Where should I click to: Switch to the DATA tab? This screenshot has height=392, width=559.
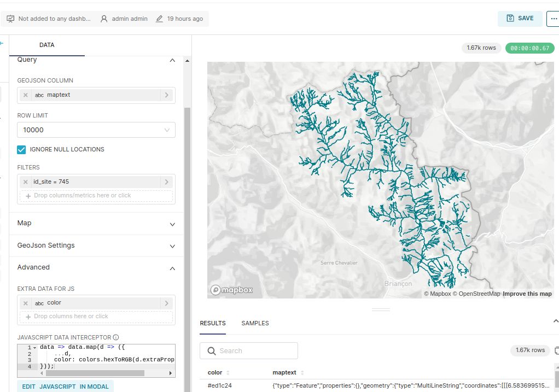point(46,45)
